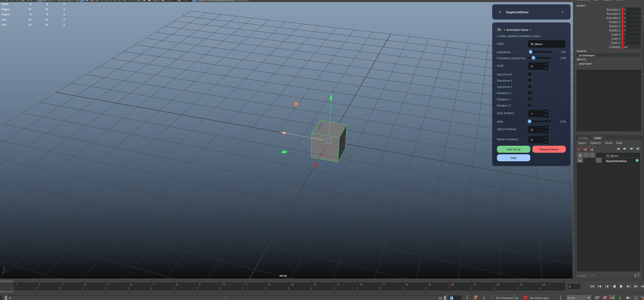Open the Options menu in layer editor
644x300 pixels.
(x=595, y=143)
